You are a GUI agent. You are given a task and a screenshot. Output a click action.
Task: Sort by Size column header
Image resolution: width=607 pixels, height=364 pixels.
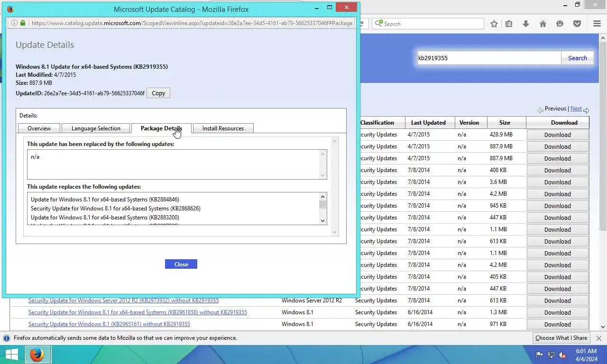click(505, 122)
